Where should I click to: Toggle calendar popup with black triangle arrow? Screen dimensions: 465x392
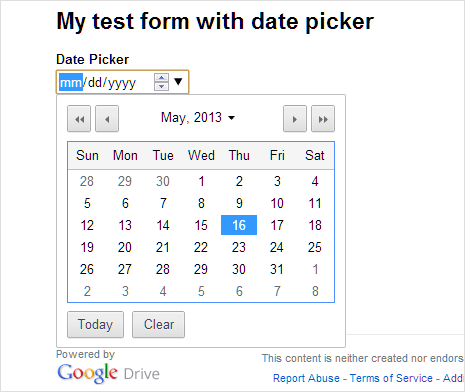pos(178,82)
